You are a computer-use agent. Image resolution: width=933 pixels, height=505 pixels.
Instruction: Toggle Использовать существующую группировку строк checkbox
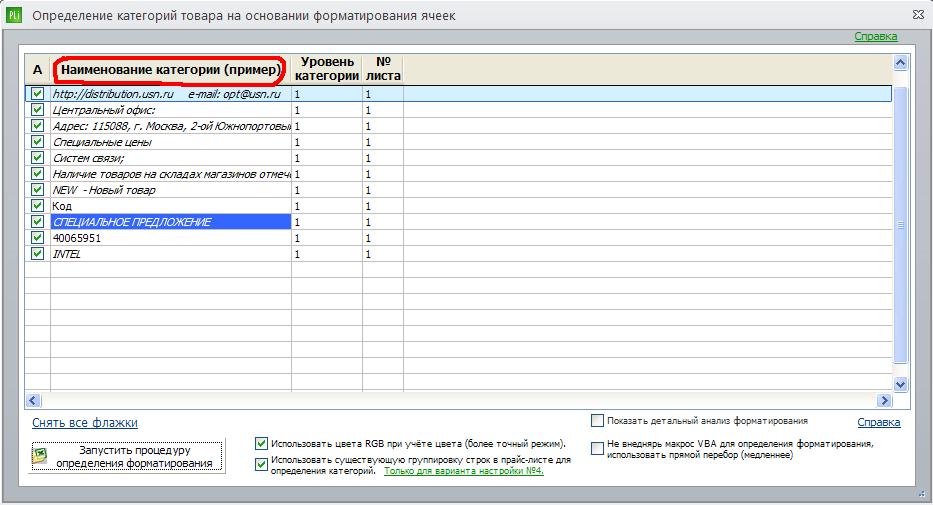point(261,465)
